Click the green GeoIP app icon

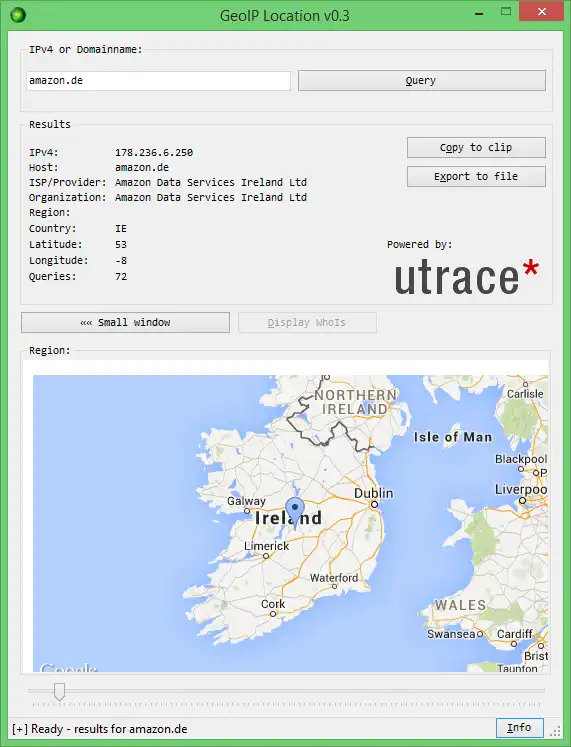pos(18,15)
